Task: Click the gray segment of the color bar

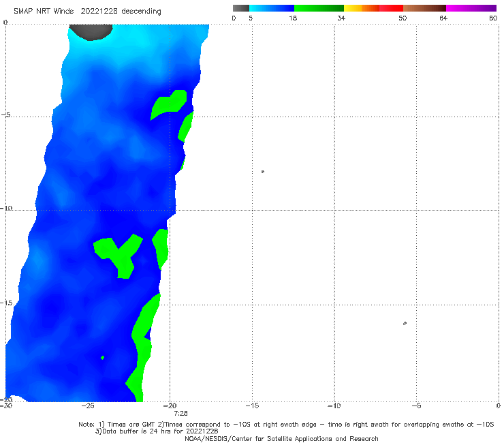Action: click(241, 8)
